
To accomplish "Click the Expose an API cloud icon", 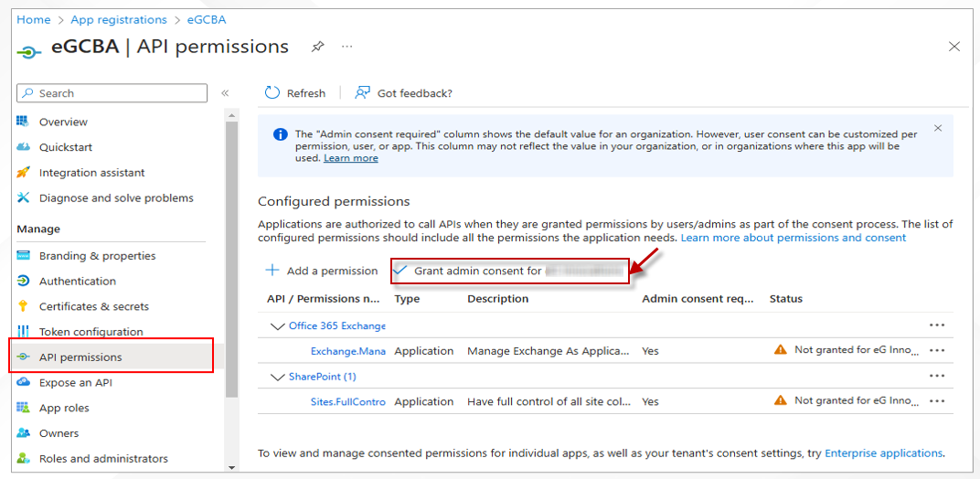I will click(x=23, y=382).
